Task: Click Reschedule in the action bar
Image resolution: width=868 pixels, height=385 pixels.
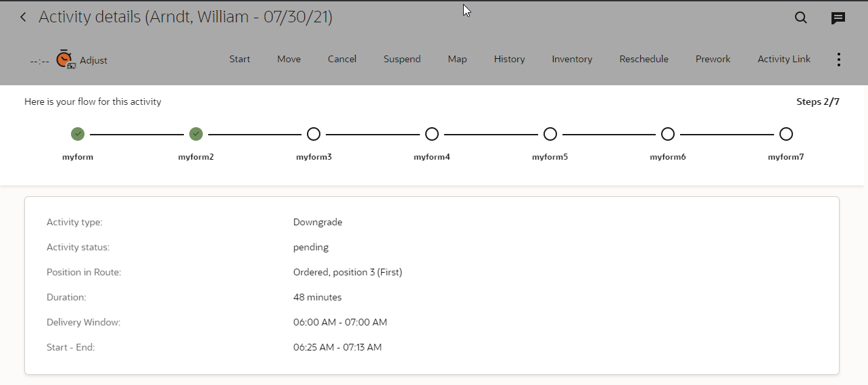Action: tap(644, 60)
